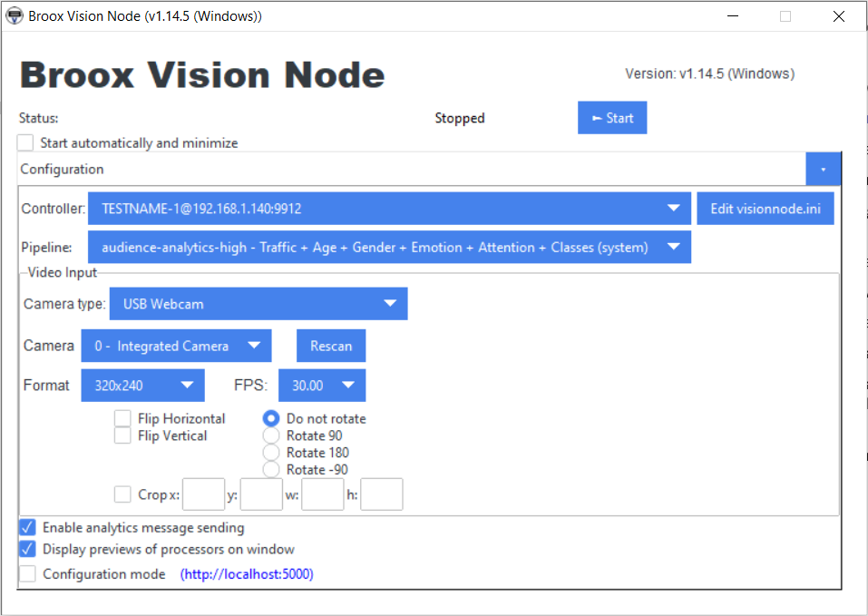The width and height of the screenshot is (868, 616).
Task: Click the Video Input group label
Action: pos(62,272)
